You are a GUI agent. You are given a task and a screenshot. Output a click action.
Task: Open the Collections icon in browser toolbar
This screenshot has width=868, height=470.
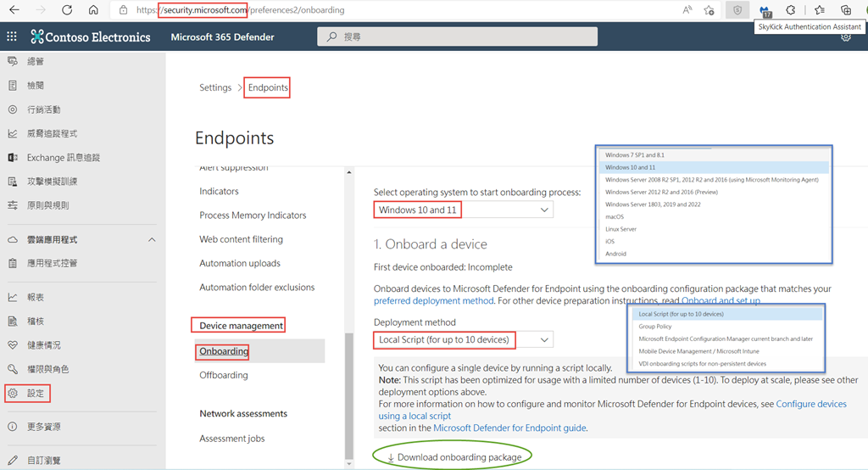[x=846, y=10]
